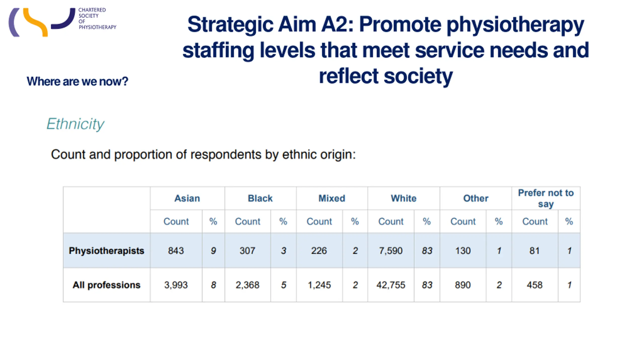
Task: Select the Asian column header
Action: 187,198
